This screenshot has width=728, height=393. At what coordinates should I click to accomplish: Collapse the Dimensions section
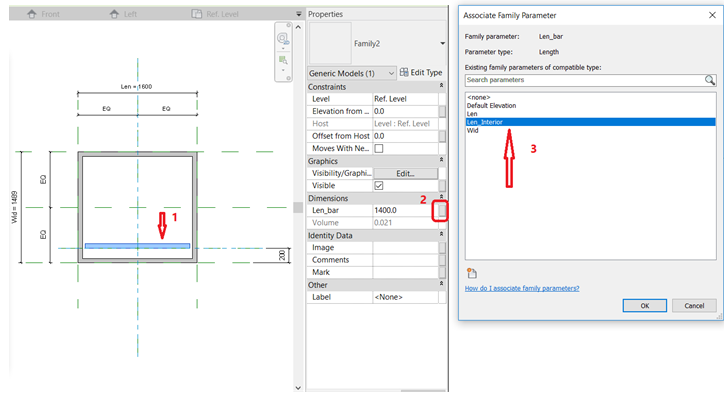[441, 197]
